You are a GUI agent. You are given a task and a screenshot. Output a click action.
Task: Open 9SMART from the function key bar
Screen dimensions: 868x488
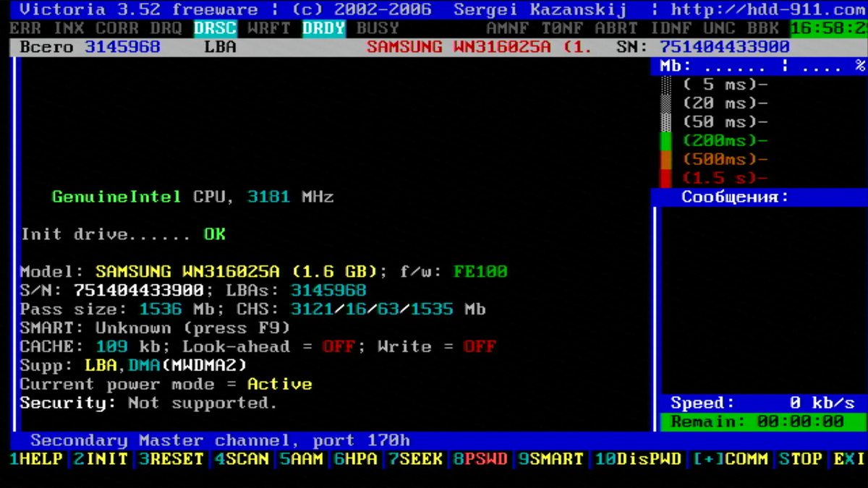(551, 459)
